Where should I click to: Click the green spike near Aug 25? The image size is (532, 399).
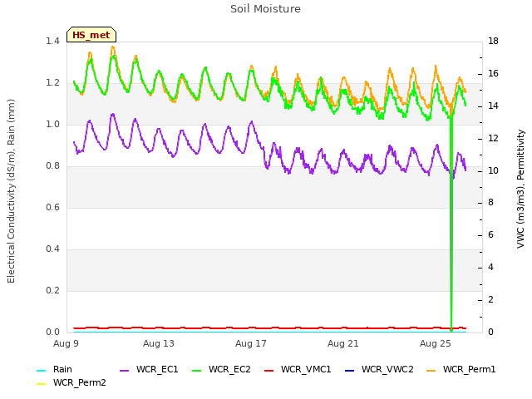451,224
